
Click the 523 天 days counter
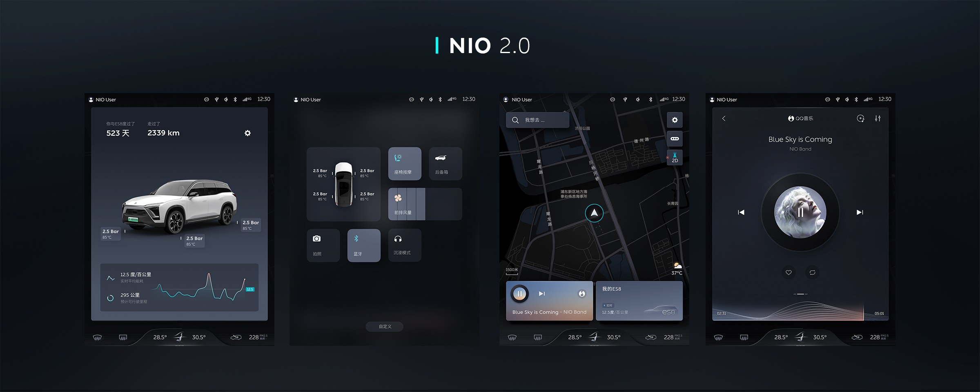[x=118, y=133]
